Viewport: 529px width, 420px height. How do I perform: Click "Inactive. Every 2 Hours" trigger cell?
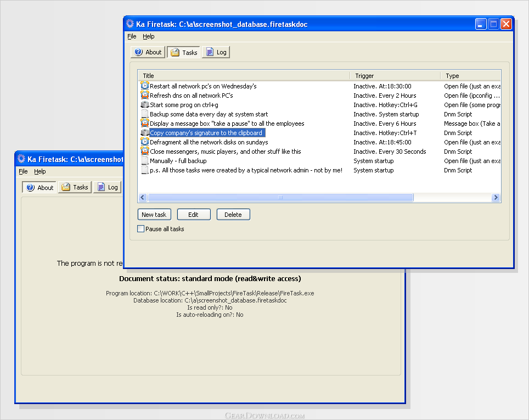385,96
